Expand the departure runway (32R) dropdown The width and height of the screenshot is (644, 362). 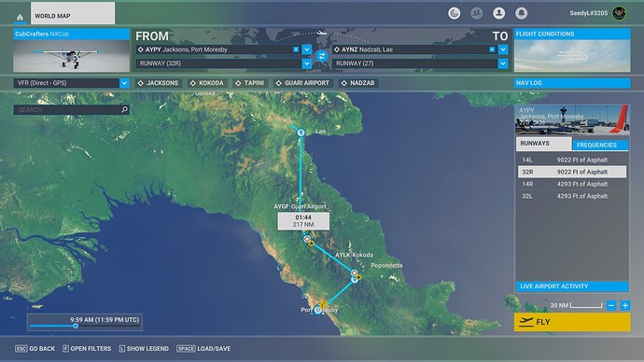coord(307,63)
